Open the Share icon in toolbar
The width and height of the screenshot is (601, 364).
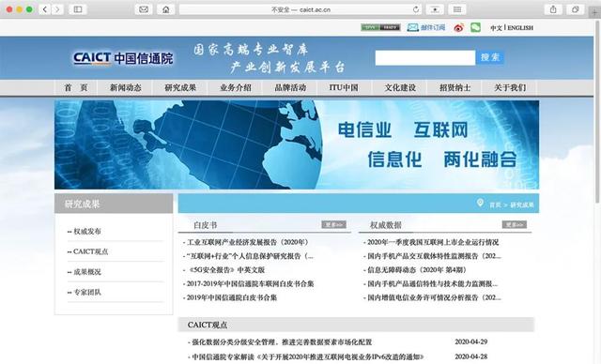[x=553, y=9]
